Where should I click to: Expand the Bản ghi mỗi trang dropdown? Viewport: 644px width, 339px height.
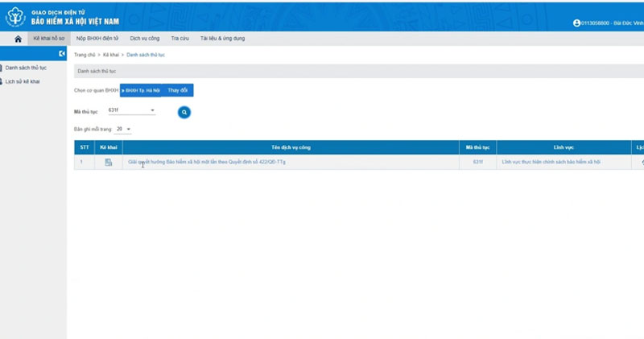[129, 129]
